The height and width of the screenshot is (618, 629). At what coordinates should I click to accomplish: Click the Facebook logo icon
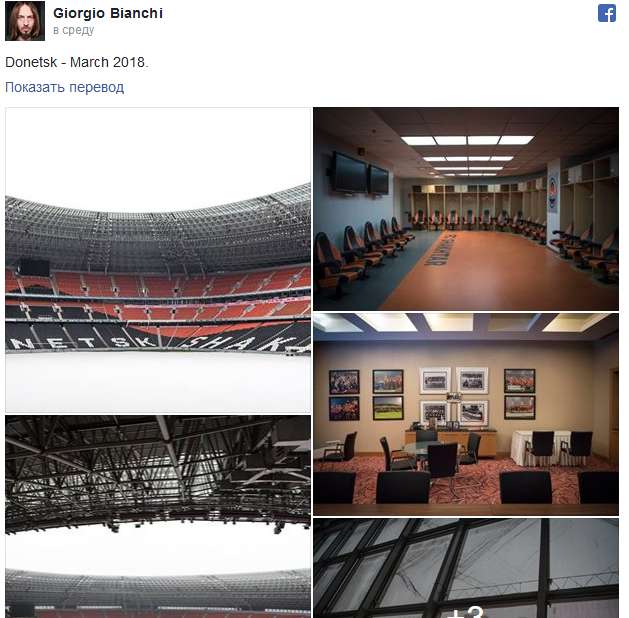[x=607, y=13]
